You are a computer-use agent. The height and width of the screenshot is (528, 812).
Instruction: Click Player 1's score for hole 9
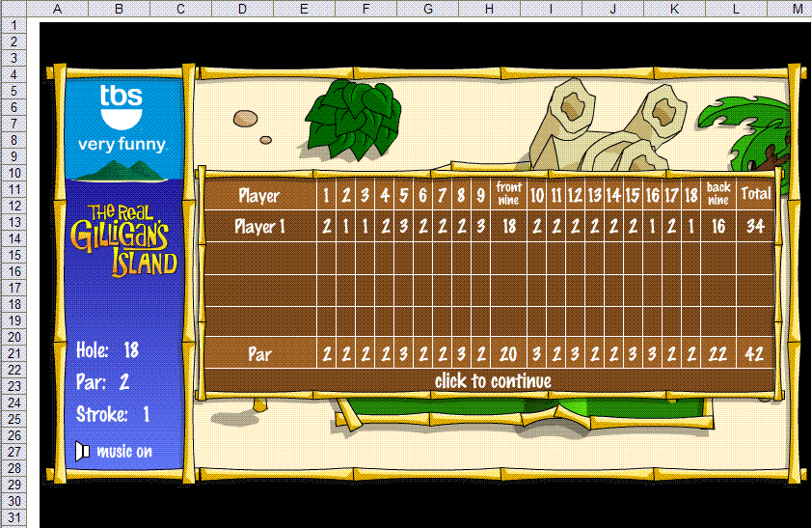[480, 227]
